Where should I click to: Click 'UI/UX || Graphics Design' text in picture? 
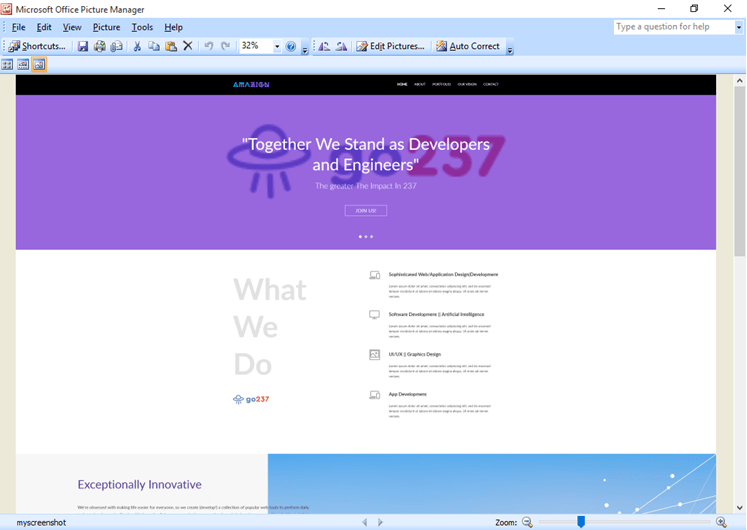(414, 354)
